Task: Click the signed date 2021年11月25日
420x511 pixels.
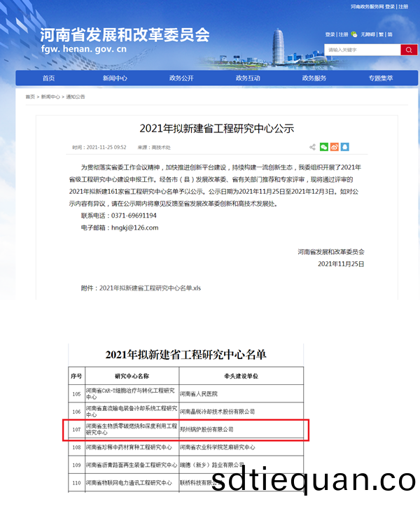Action: tap(341, 264)
